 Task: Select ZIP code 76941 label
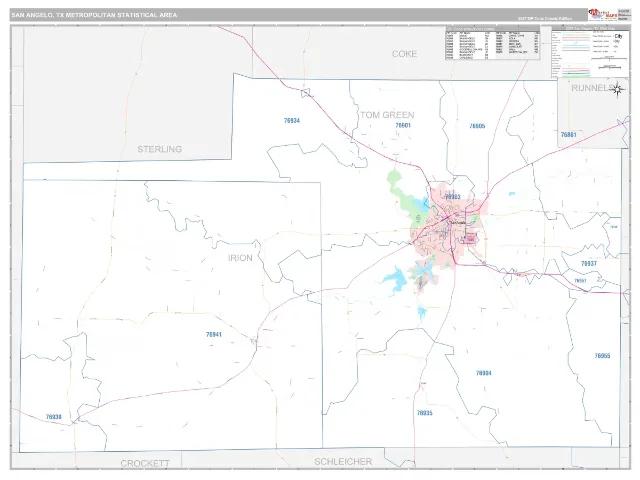pyautogui.click(x=214, y=335)
